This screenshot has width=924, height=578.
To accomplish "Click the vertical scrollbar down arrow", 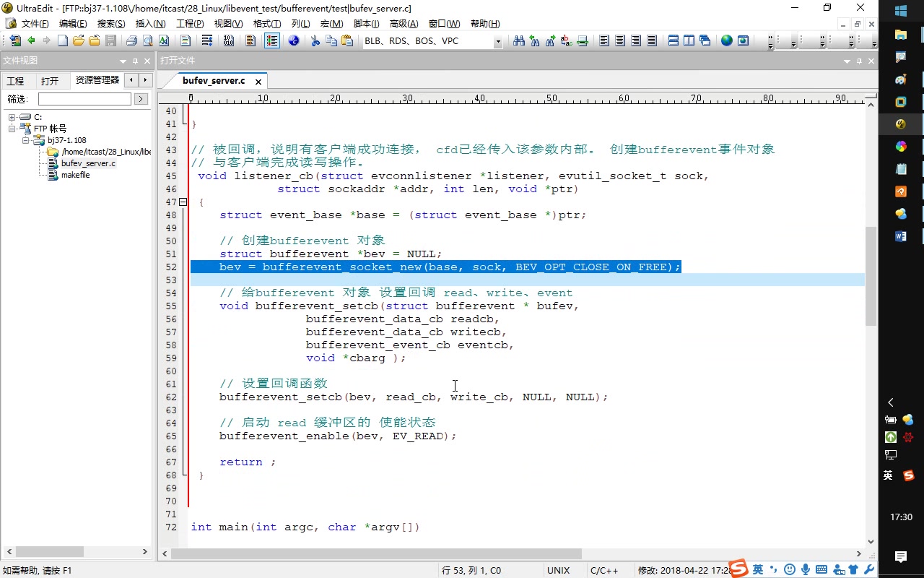I will click(x=871, y=540).
